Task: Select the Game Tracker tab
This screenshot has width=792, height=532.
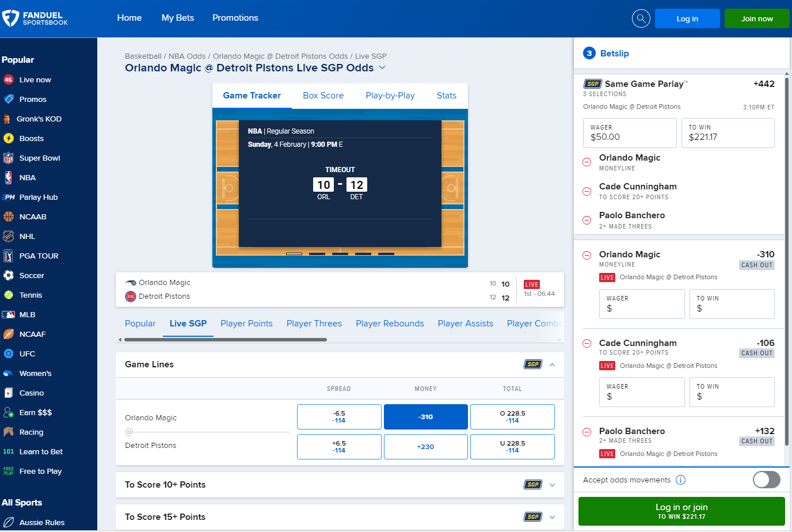Action: (252, 96)
